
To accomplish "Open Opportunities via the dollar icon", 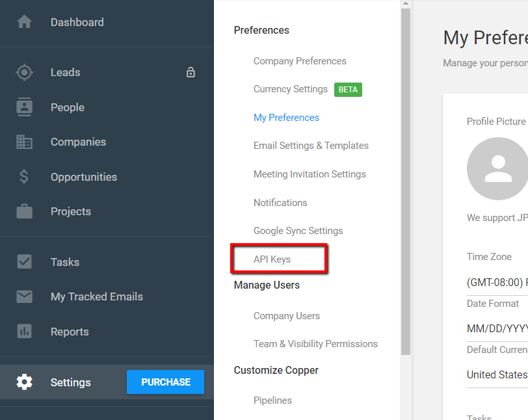I will pos(24,176).
